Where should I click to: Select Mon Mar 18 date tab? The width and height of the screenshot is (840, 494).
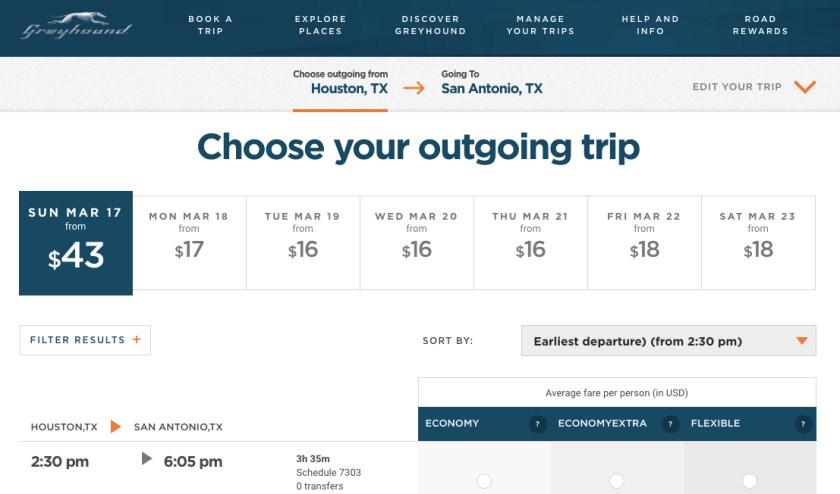[x=189, y=238]
